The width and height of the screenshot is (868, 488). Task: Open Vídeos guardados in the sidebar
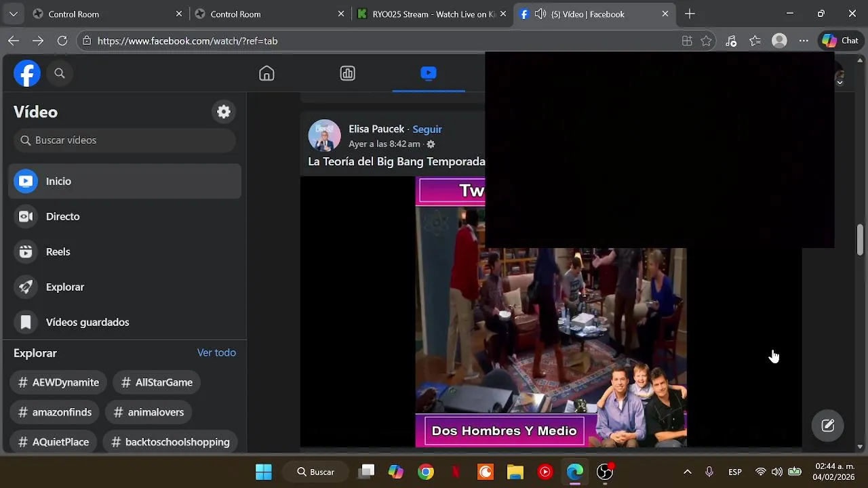125,322
